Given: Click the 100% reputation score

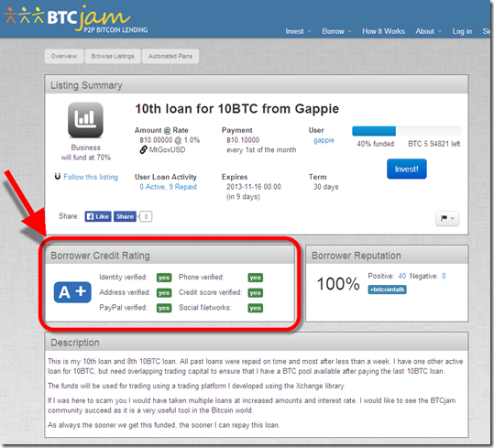Looking at the screenshot, I should [x=338, y=284].
